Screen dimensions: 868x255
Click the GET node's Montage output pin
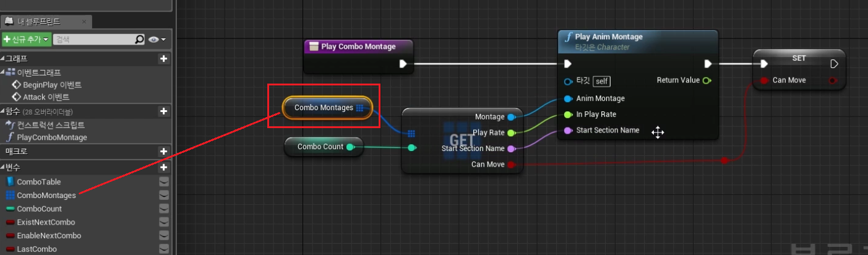[511, 117]
